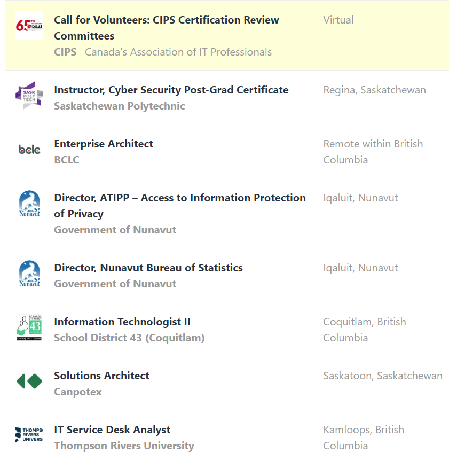The width and height of the screenshot is (449, 476).
Task: Click Saskatchewan Polytechnic employer name
Action: (x=119, y=106)
